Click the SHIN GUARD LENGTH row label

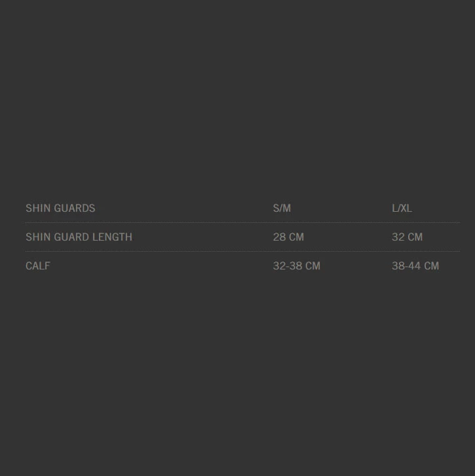(79, 237)
